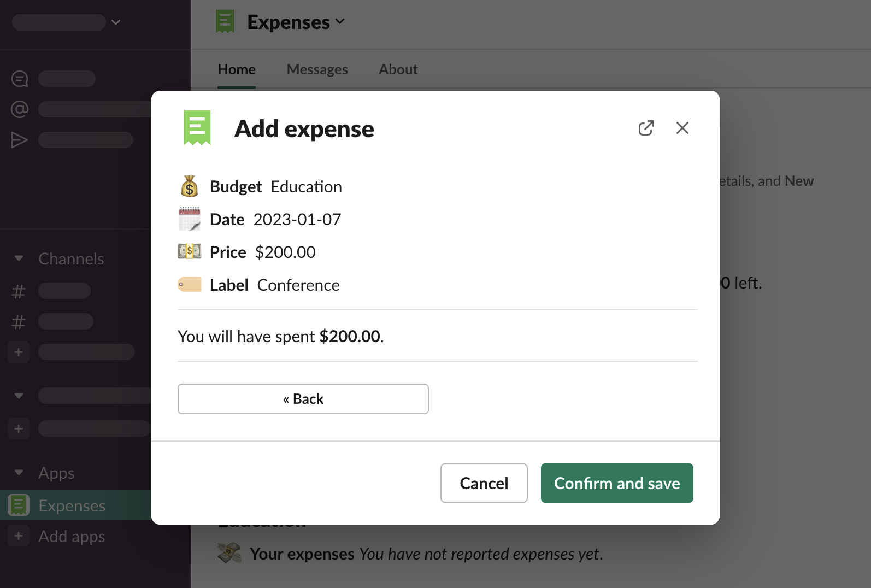Switch to the About tab
This screenshot has width=871, height=588.
[x=398, y=69]
